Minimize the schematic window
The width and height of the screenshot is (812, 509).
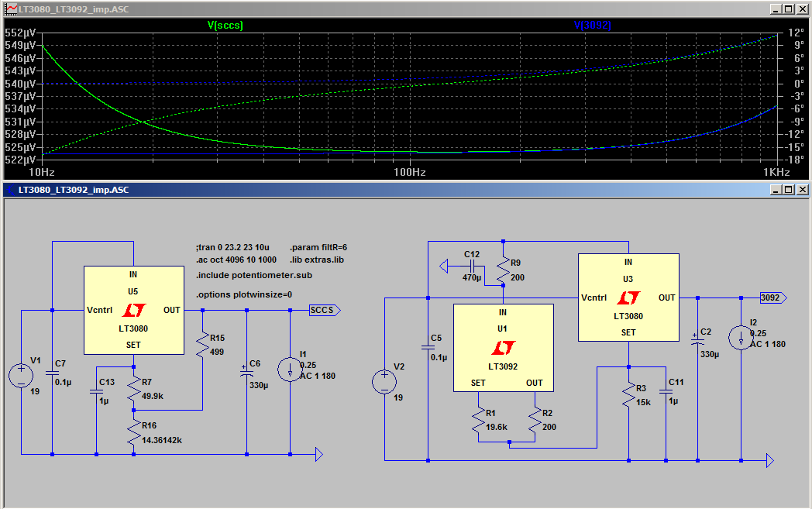coord(776,190)
